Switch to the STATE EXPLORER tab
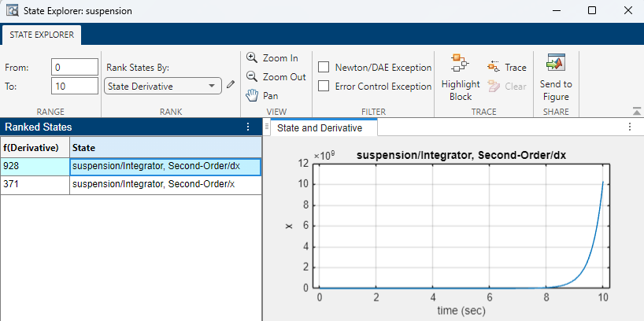 pos(41,35)
